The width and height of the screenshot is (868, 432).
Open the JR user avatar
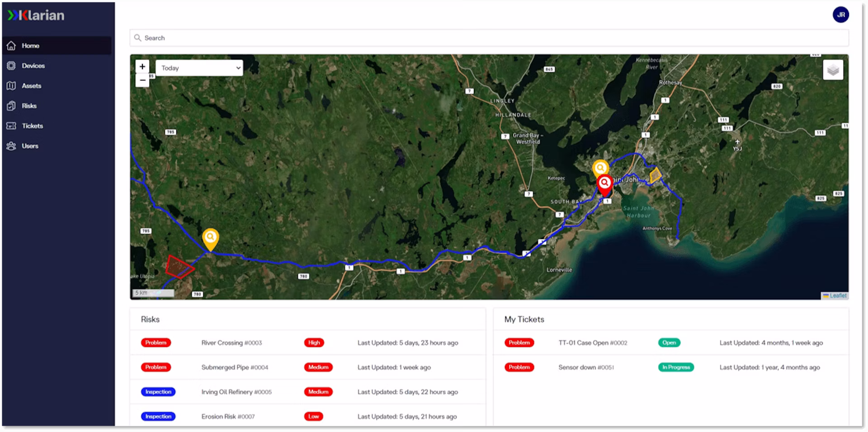(x=840, y=15)
